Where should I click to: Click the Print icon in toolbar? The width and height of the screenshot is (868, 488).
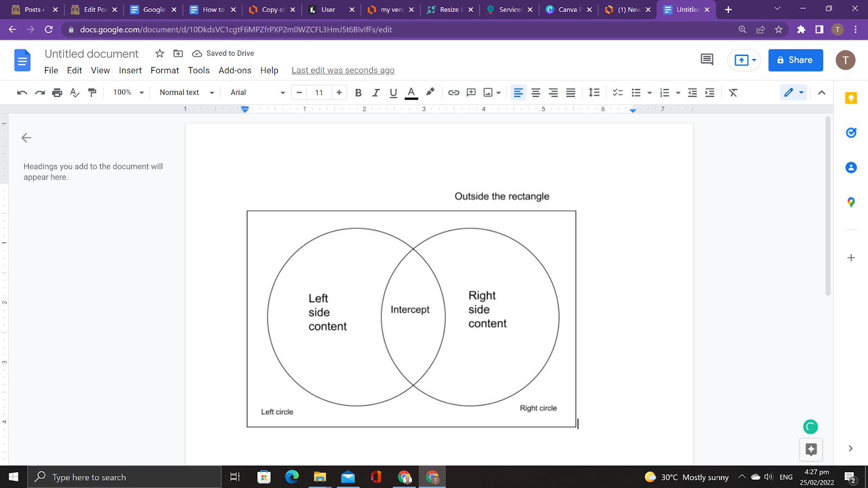(57, 93)
